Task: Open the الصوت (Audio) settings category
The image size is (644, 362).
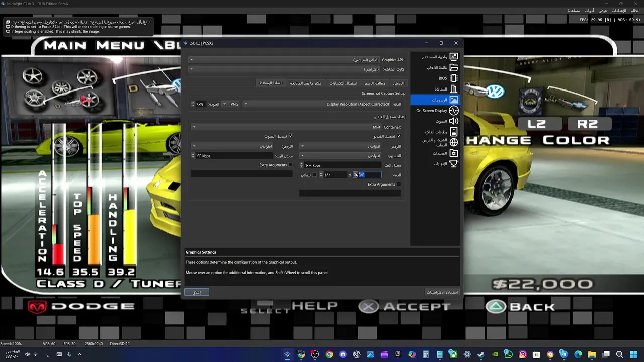Action: (436, 121)
